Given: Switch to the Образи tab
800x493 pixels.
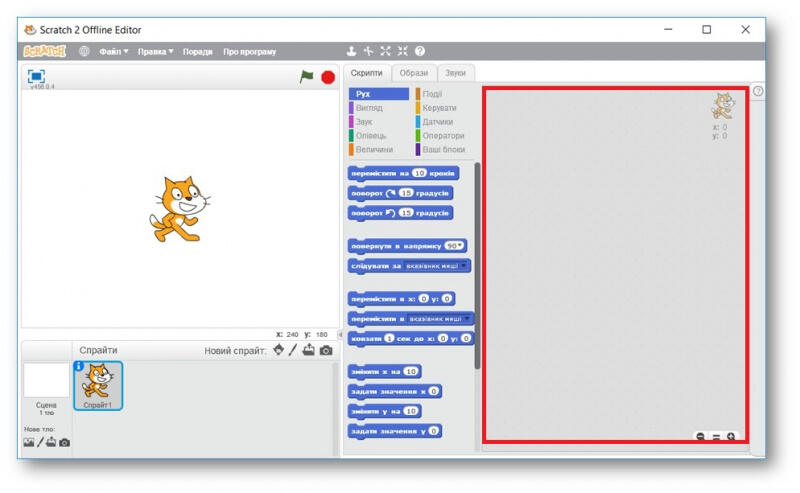Looking at the screenshot, I should [x=414, y=73].
